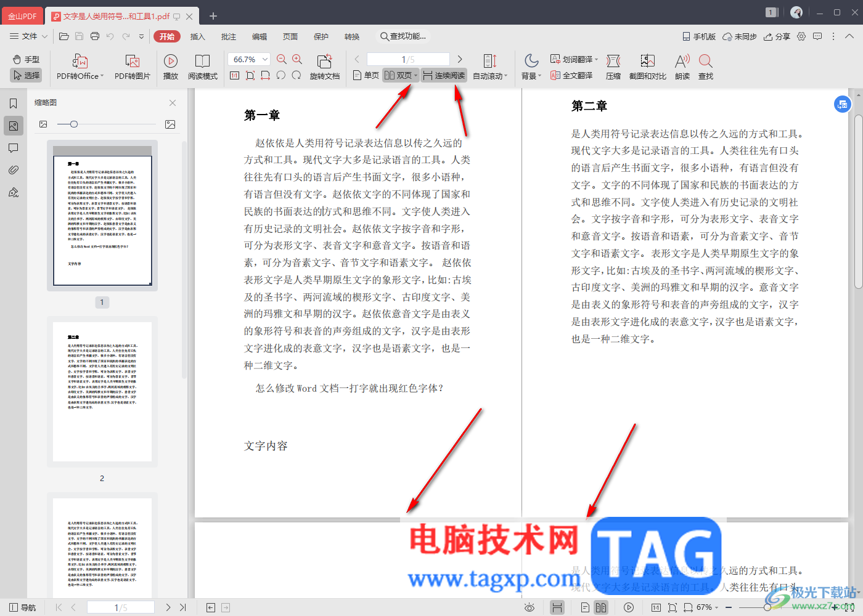Click 未同步 sync status button
The width and height of the screenshot is (863, 616).
tap(740, 36)
